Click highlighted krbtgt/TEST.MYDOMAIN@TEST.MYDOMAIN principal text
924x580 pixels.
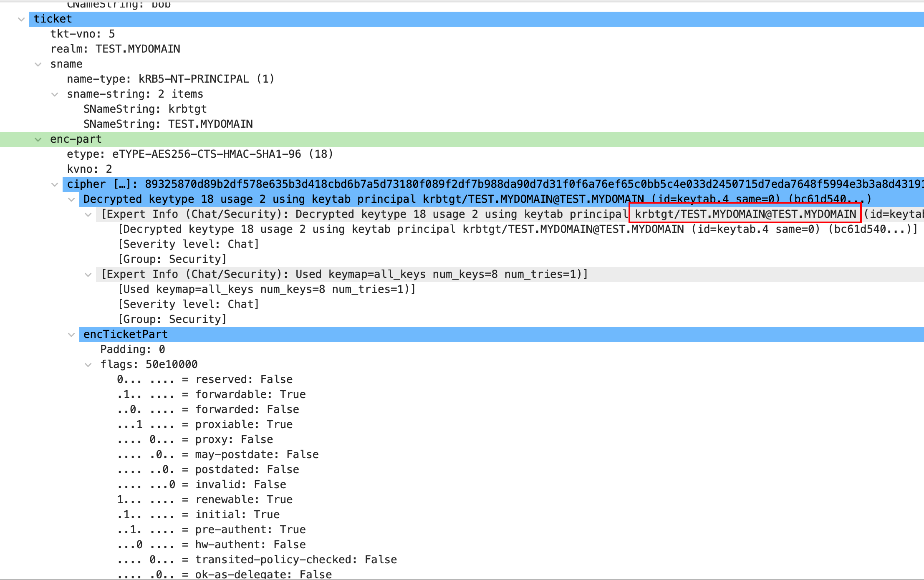click(x=745, y=214)
